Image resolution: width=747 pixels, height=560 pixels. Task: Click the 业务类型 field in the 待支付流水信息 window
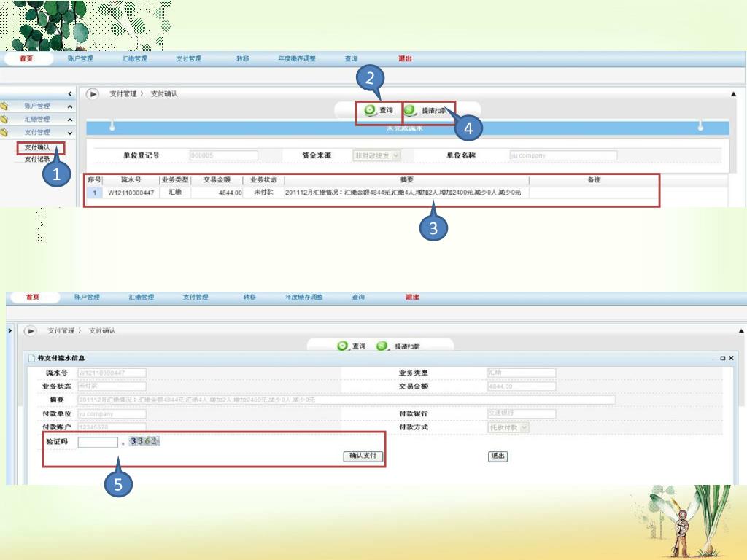(x=522, y=373)
